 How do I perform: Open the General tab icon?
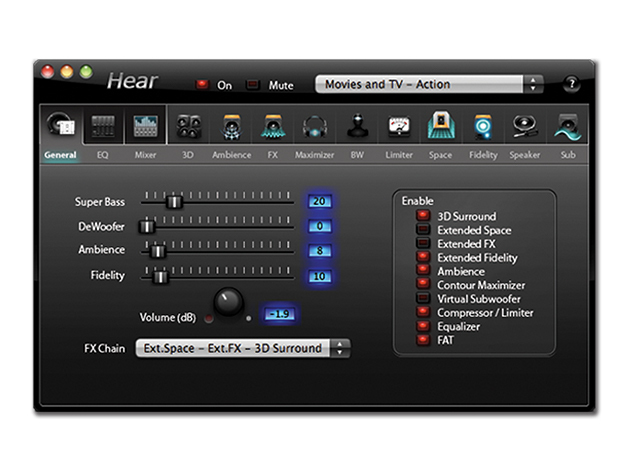pyautogui.click(x=61, y=125)
